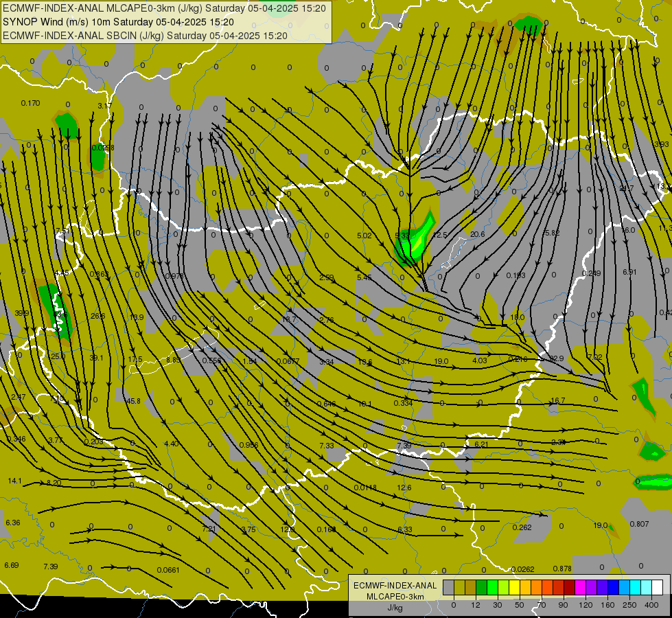Click the magenta swatch in the color legend
This screenshot has height=618, width=672.
[x=580, y=588]
